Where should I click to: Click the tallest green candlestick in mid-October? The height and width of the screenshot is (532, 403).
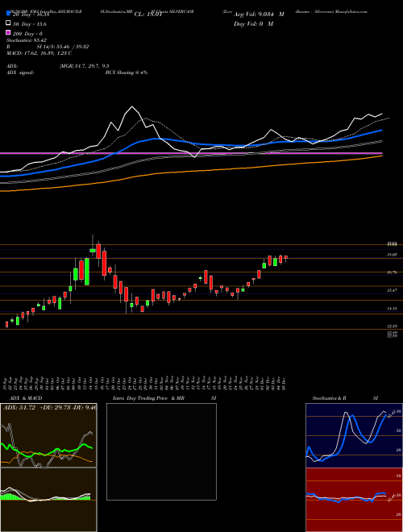(x=87, y=272)
